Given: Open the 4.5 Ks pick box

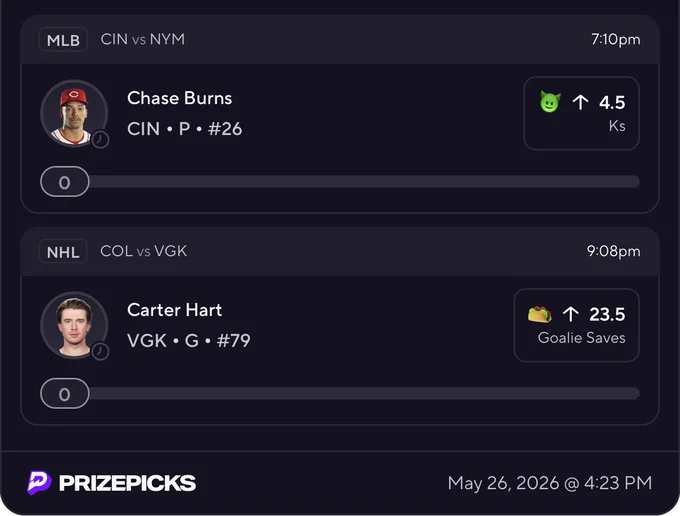Looking at the screenshot, I should pos(582,113).
